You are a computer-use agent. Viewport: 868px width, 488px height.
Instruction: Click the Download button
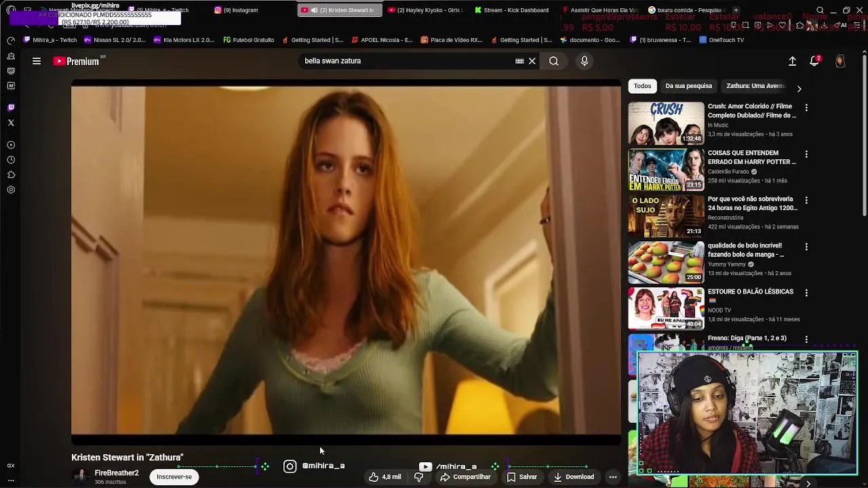click(574, 477)
